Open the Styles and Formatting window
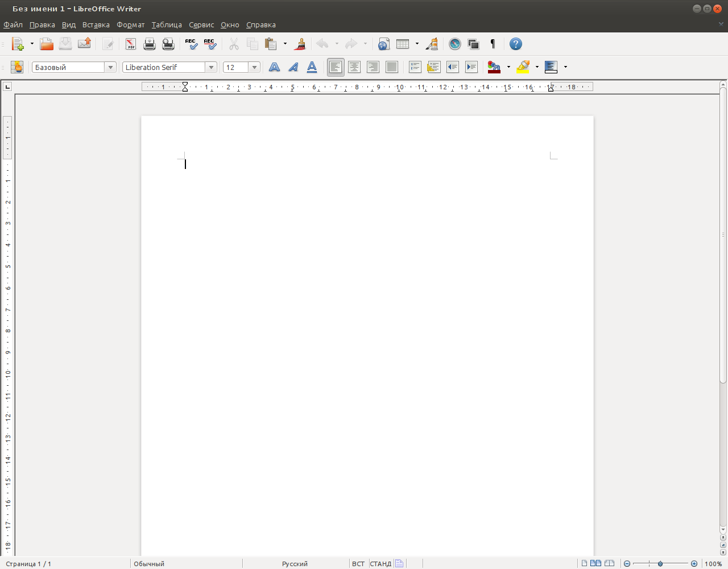 [x=16, y=67]
